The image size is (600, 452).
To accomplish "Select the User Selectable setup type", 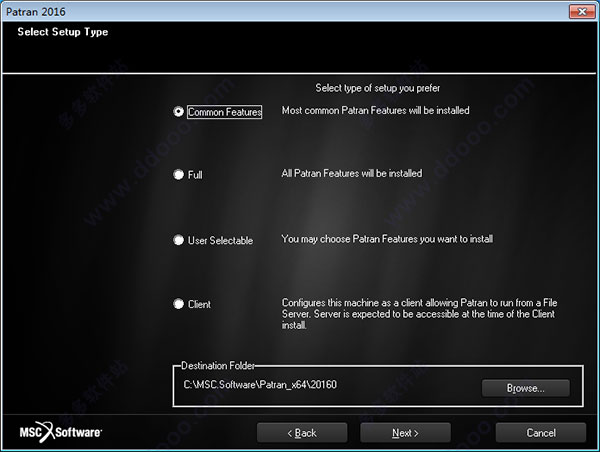I will [x=178, y=240].
